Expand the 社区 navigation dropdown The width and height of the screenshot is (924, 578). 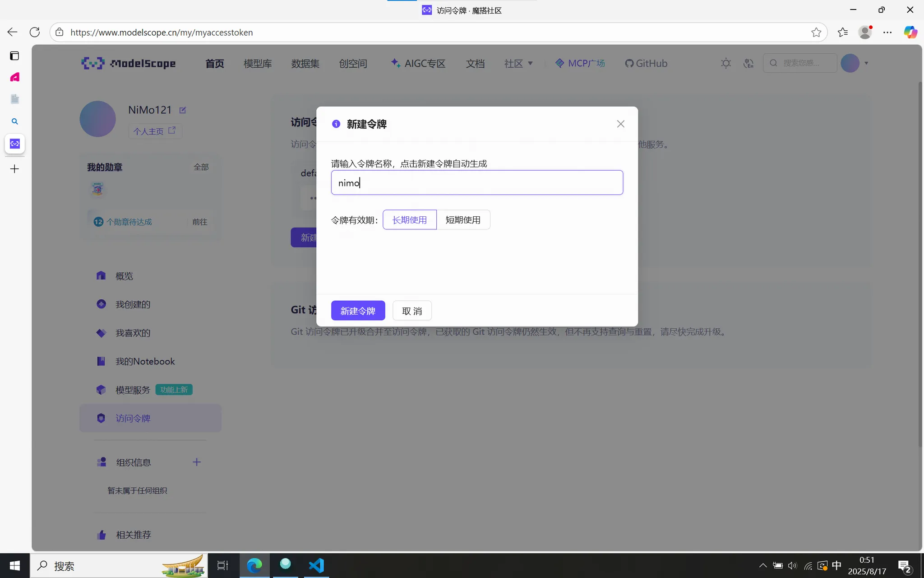pos(518,63)
